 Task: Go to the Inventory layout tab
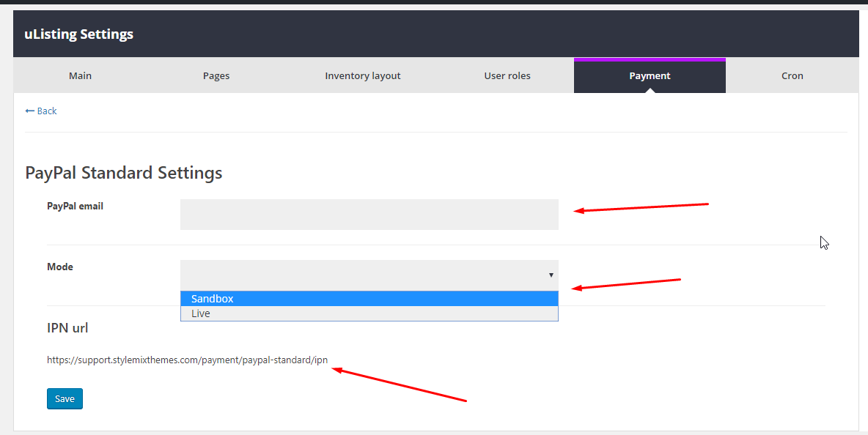(x=363, y=75)
